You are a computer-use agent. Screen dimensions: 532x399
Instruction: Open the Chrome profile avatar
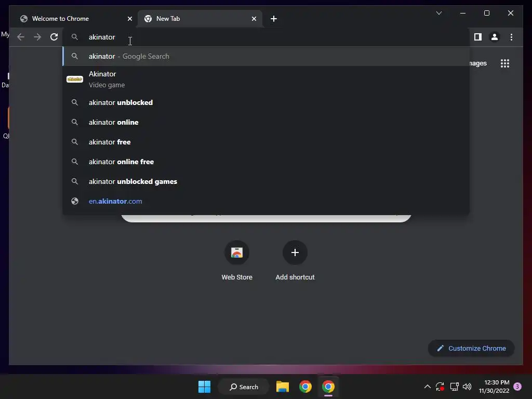pos(495,37)
